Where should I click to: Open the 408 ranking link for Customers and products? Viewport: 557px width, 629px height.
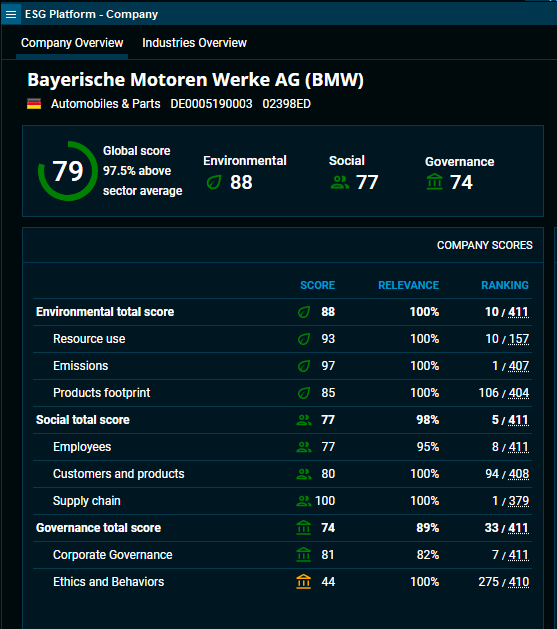518,474
